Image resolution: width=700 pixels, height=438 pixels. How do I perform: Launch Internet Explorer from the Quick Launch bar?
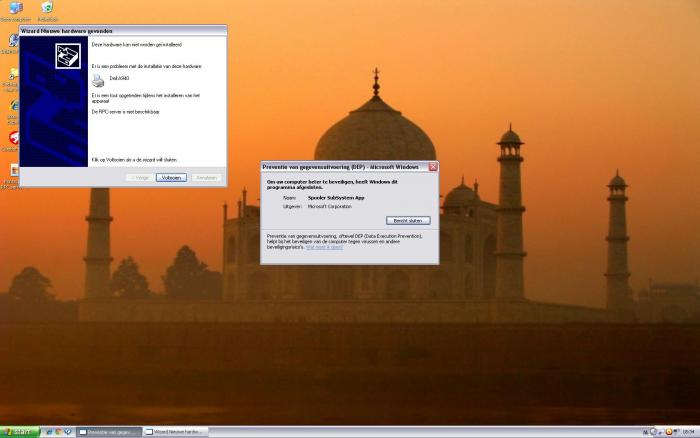click(x=49, y=432)
